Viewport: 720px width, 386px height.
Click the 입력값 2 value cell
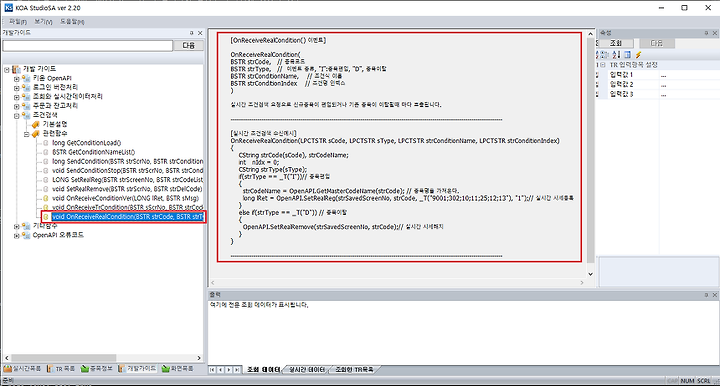pos(689,84)
